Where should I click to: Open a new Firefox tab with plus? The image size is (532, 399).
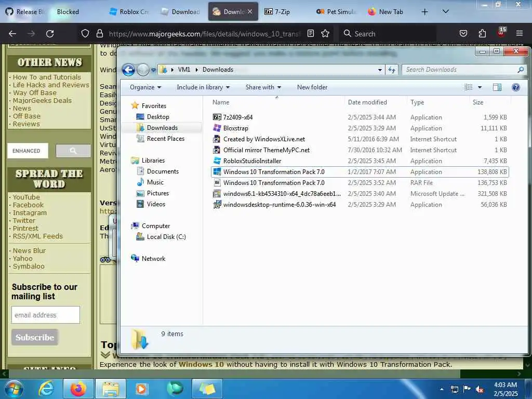(424, 11)
